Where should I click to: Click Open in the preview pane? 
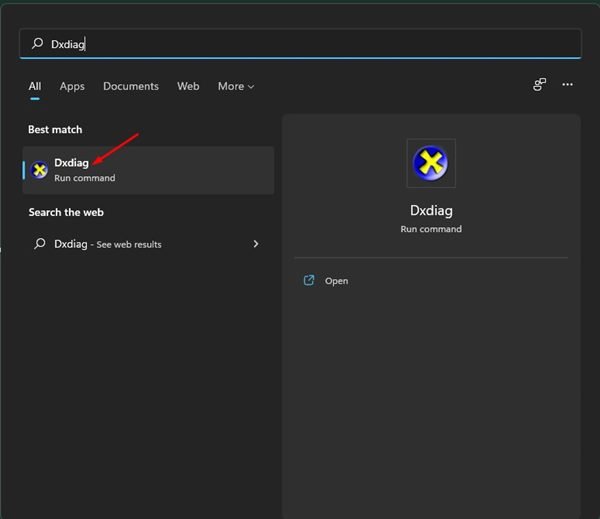point(336,281)
